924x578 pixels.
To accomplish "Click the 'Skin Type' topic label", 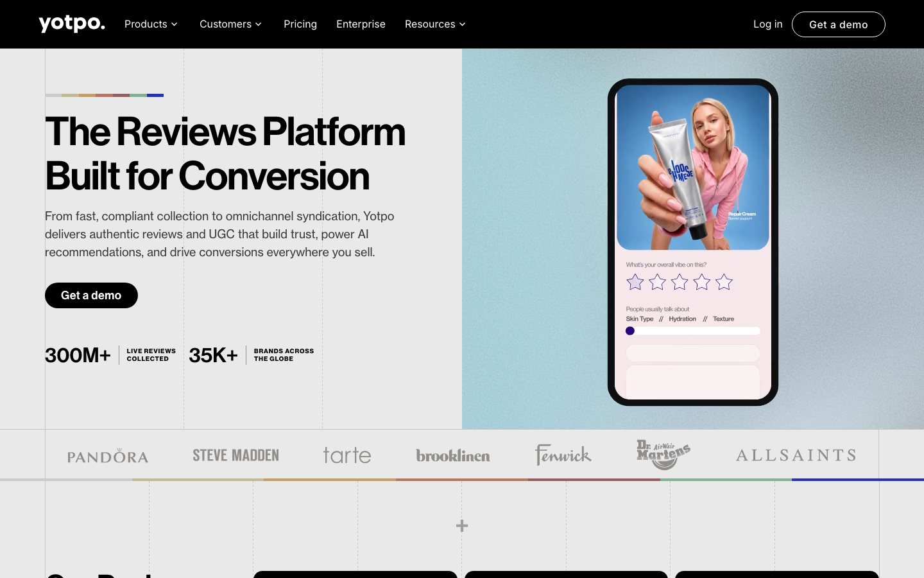I will coord(640,319).
